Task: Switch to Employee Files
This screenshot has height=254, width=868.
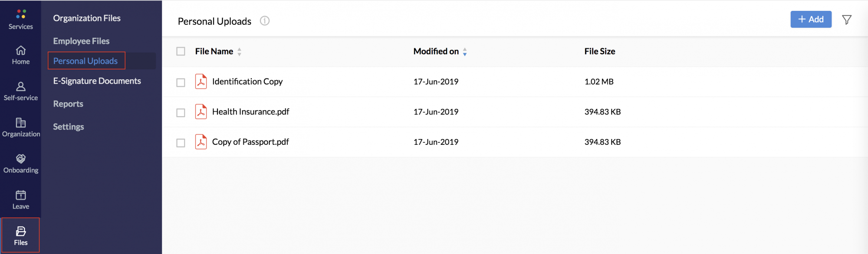Action: (x=81, y=41)
